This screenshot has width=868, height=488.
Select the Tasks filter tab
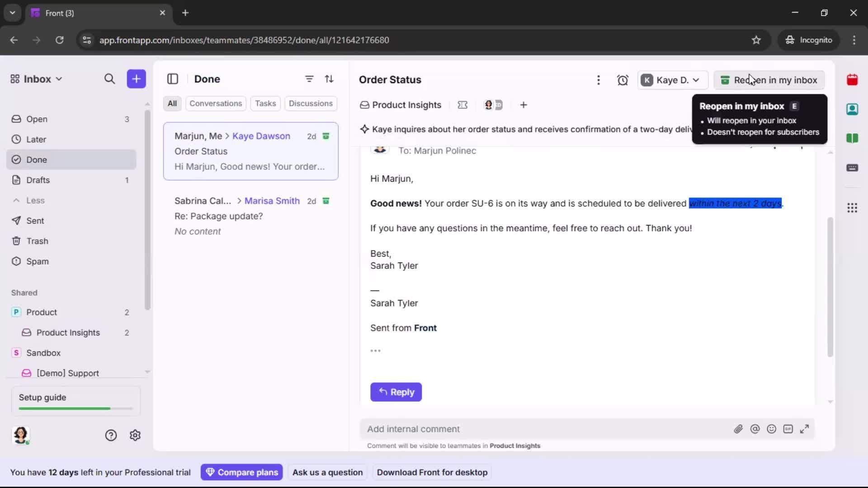(265, 103)
